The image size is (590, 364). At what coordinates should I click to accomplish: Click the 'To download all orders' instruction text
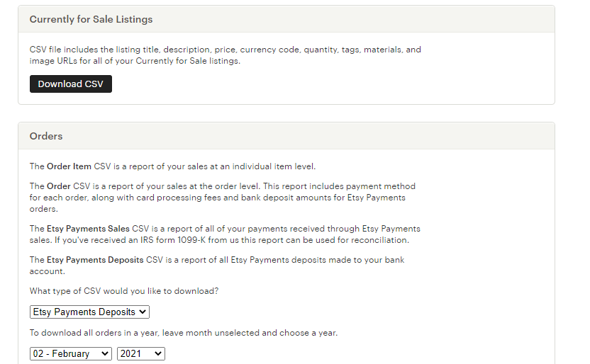[183, 332]
